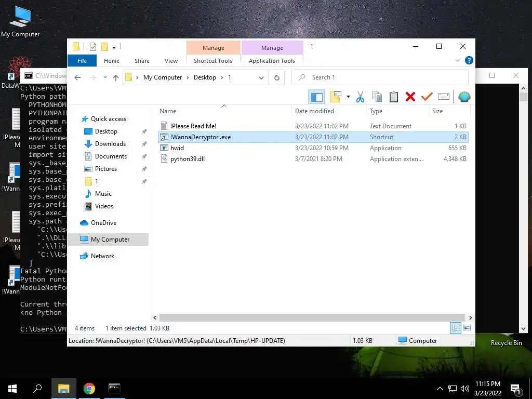
Task: Open the Shortcut Tools tab
Action: tap(213, 61)
